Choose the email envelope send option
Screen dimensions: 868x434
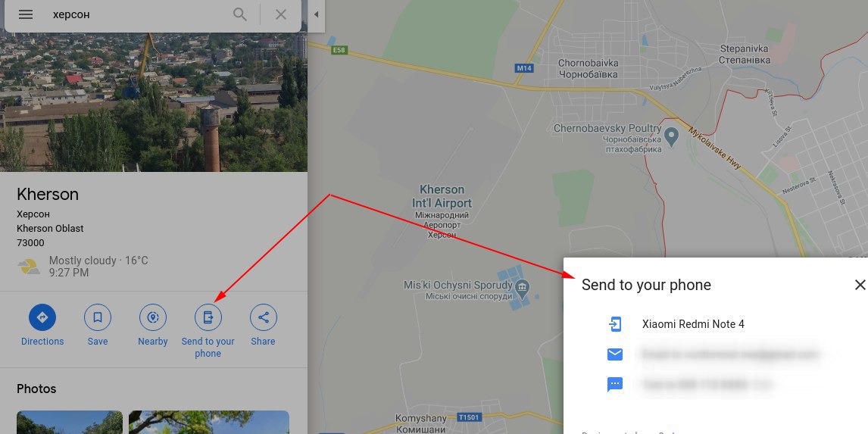(x=615, y=354)
